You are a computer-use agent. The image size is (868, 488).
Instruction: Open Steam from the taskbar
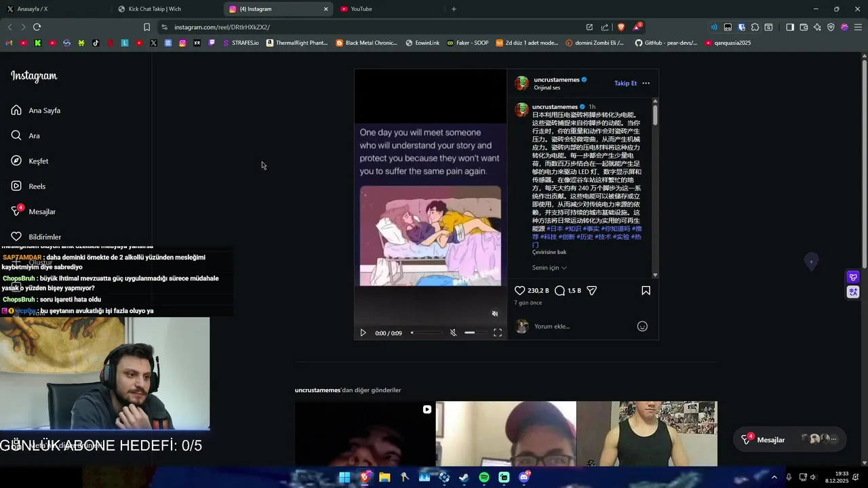pyautogui.click(x=464, y=477)
